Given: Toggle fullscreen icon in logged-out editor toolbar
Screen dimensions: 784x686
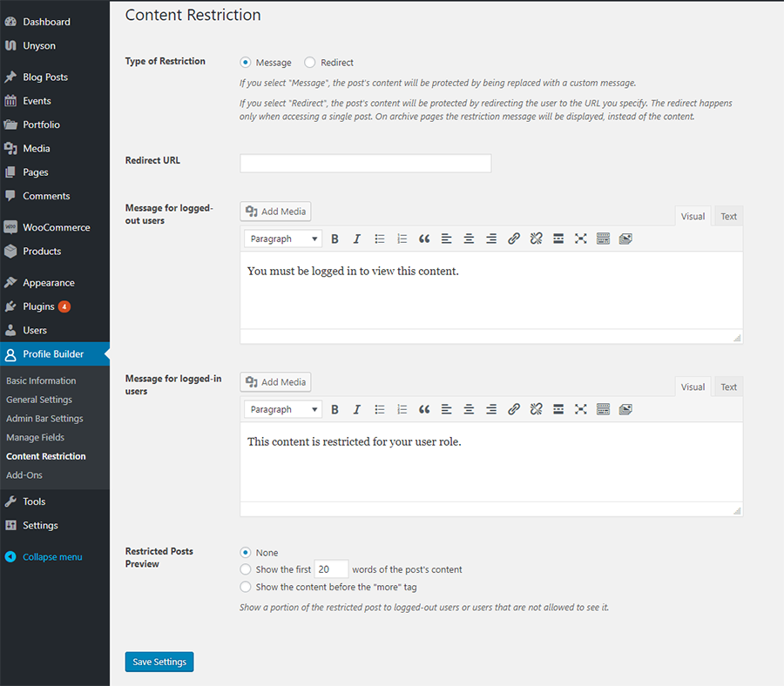Looking at the screenshot, I should coord(580,239).
